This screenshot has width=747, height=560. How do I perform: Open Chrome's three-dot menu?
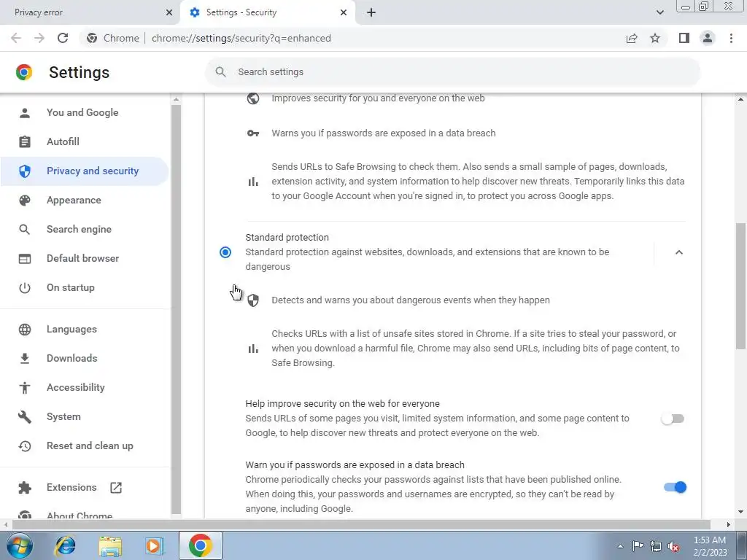tap(731, 38)
